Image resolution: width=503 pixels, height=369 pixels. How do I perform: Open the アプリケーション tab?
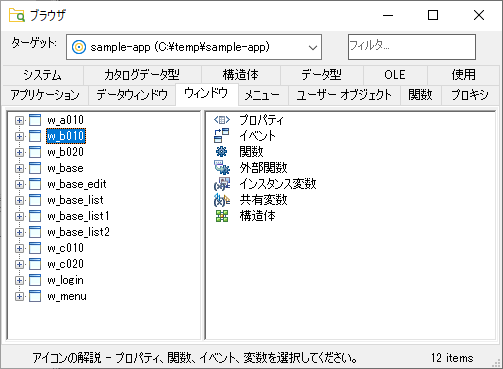click(45, 95)
